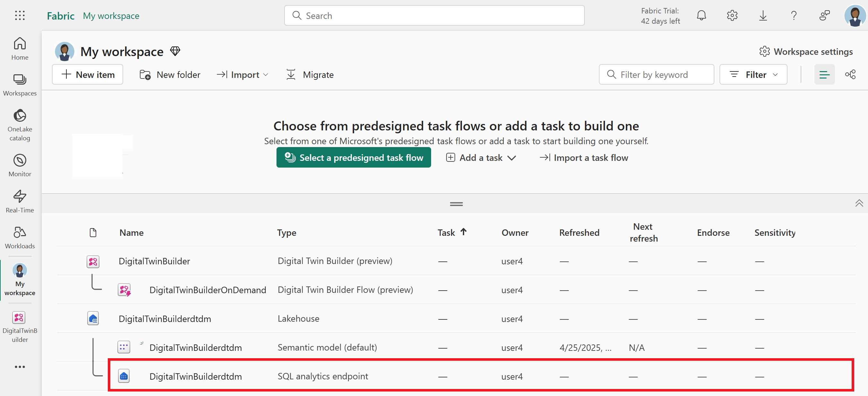Click the Filter by keyword field
This screenshot has width=868, height=396.
[656, 74]
